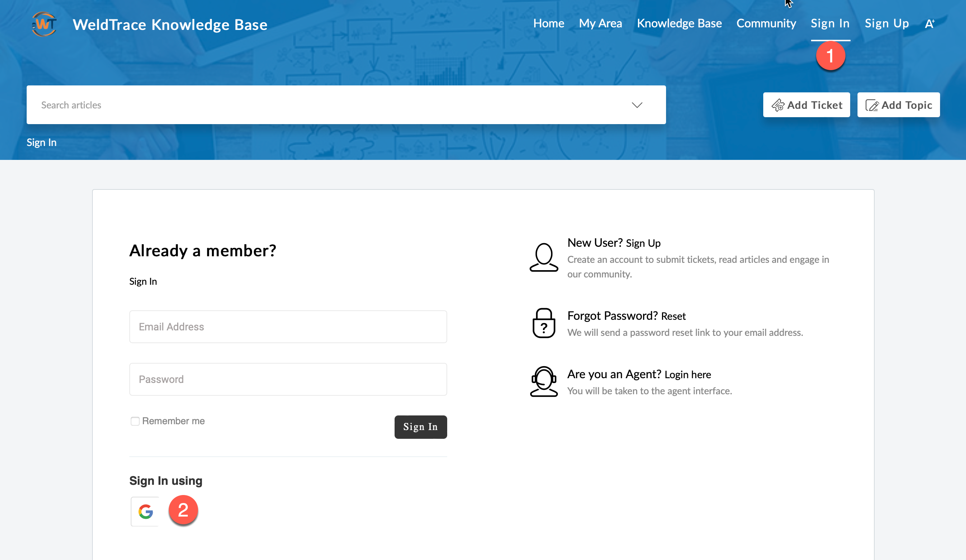
Task: Click the Email Address input field
Action: (288, 327)
